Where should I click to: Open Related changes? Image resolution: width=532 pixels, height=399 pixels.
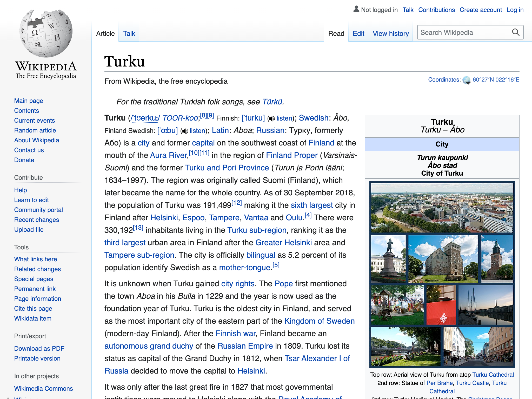click(37, 269)
